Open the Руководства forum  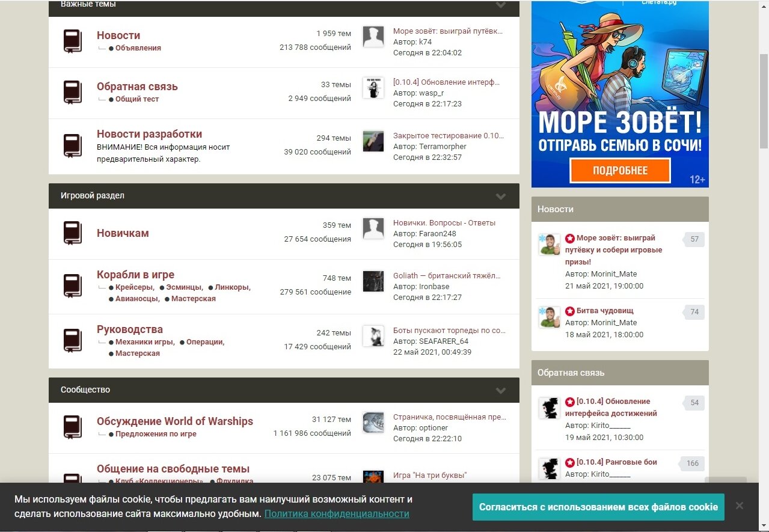[130, 329]
